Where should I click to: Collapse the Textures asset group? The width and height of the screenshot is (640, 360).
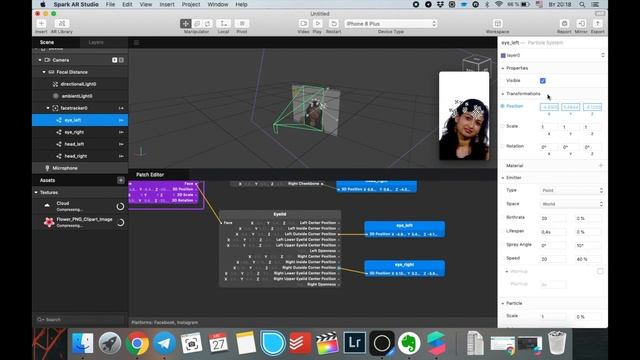(x=36, y=192)
